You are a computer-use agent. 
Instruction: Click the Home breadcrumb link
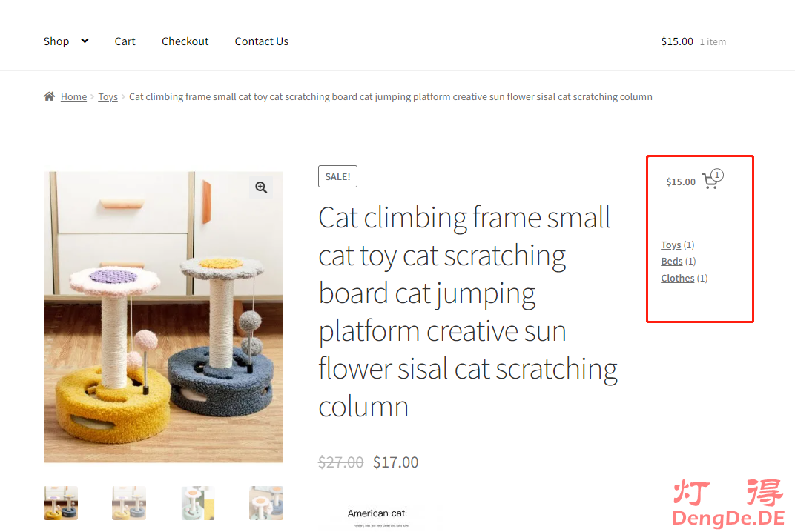73,97
